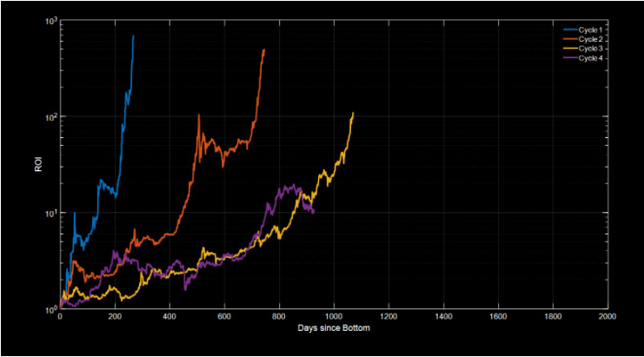
Task: Click the end point of the purple Cycle 4 curve
Action: point(314,212)
